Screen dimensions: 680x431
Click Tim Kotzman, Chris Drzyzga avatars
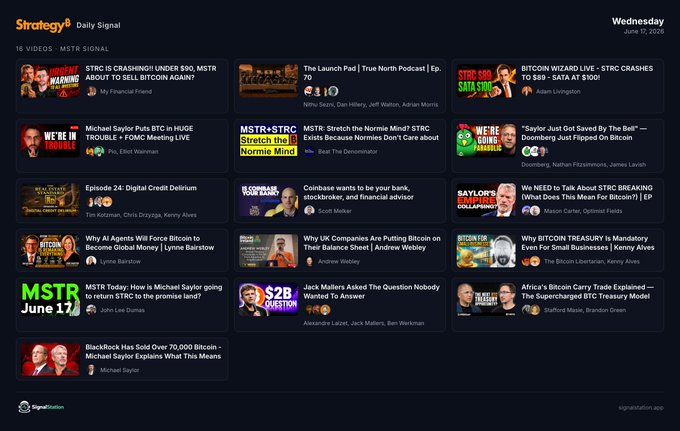[x=99, y=202]
